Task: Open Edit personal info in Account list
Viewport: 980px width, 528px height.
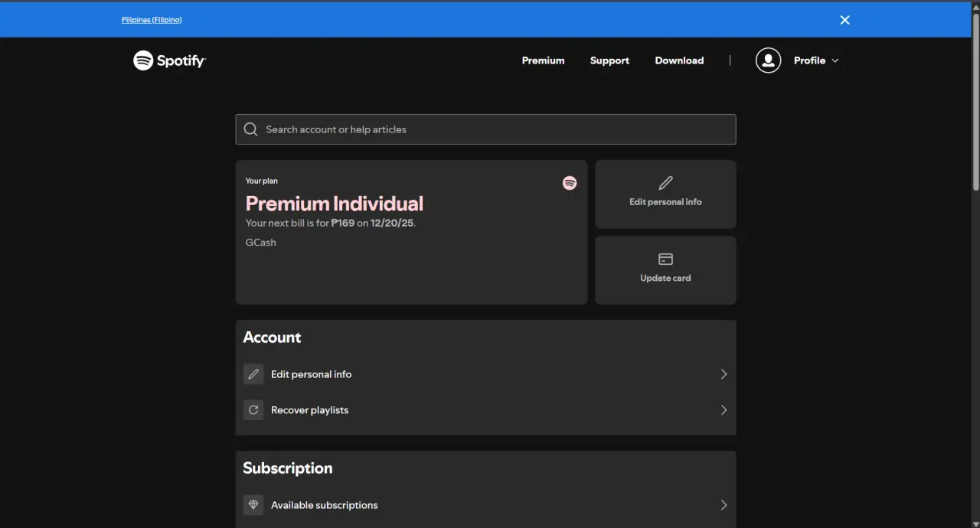Action: (485, 374)
